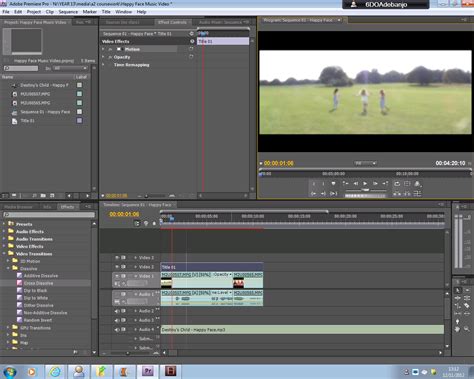474x379 pixels.
Task: Select the Dither Dissolve transition
Action: tap(38, 305)
